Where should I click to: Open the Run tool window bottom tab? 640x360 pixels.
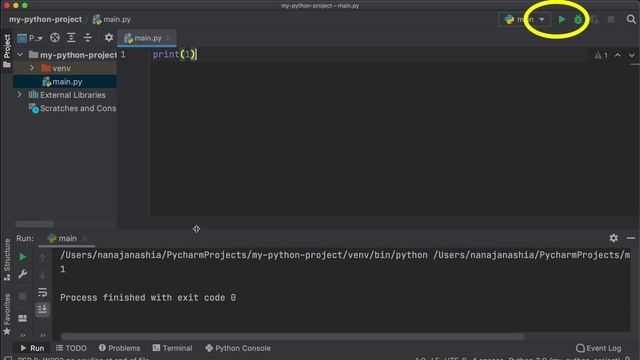point(32,348)
